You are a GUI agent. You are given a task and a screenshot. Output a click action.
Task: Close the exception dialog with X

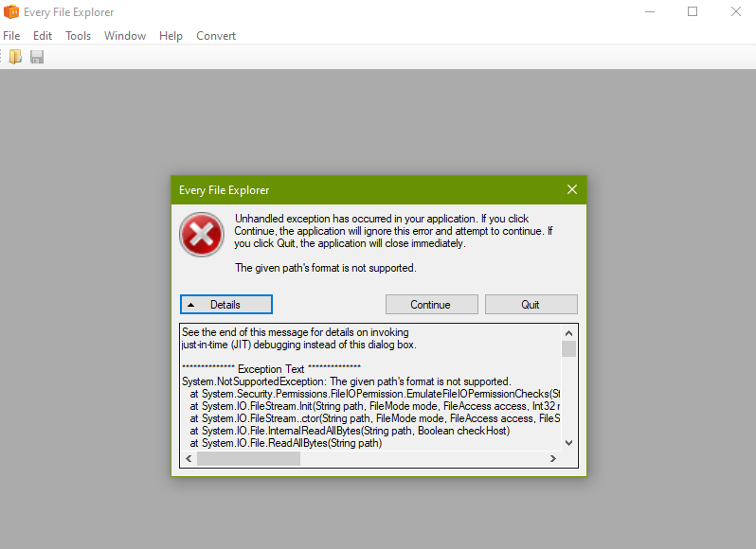pos(572,189)
